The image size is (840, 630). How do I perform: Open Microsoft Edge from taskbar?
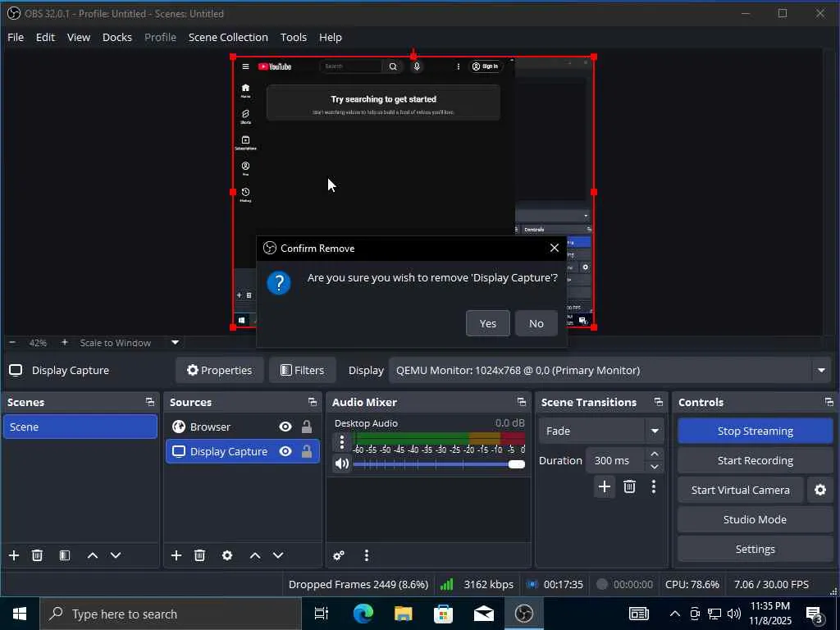pos(363,614)
